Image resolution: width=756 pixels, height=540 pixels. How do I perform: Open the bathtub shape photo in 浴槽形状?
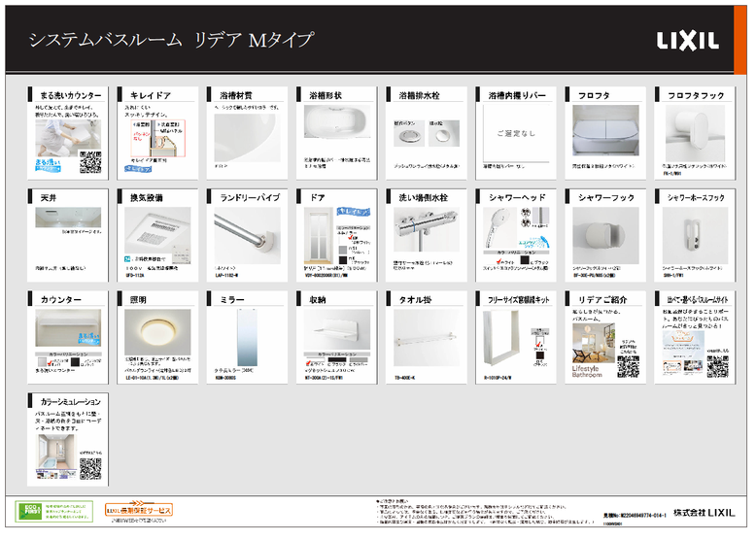[x=337, y=122]
